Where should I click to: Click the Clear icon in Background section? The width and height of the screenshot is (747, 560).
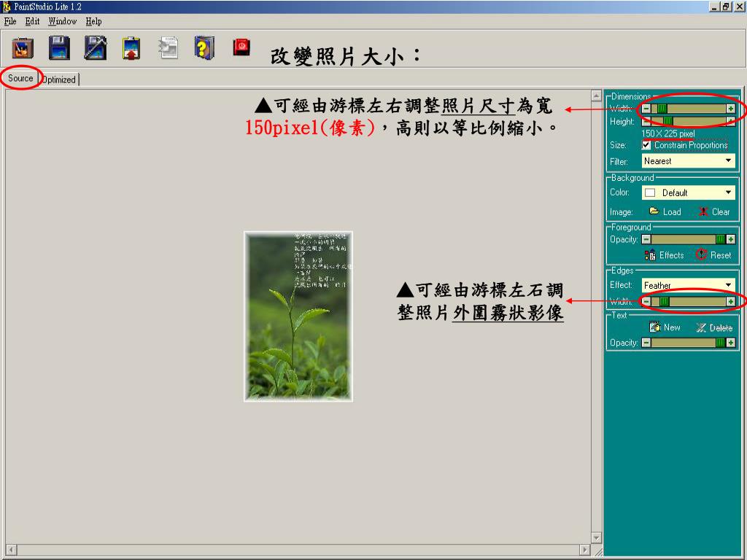click(x=703, y=211)
